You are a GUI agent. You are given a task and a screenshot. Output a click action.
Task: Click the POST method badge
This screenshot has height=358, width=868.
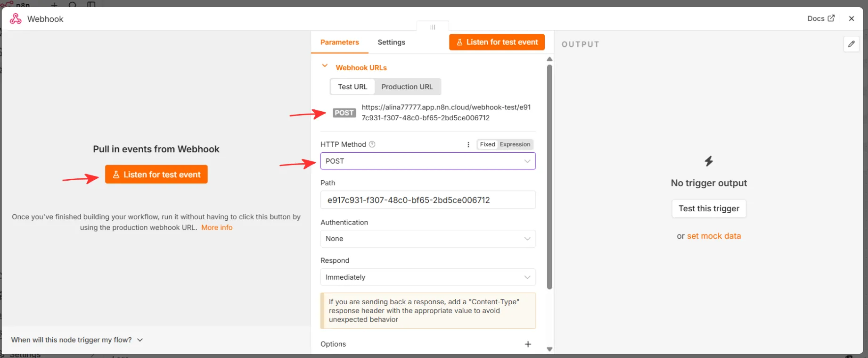pos(344,113)
